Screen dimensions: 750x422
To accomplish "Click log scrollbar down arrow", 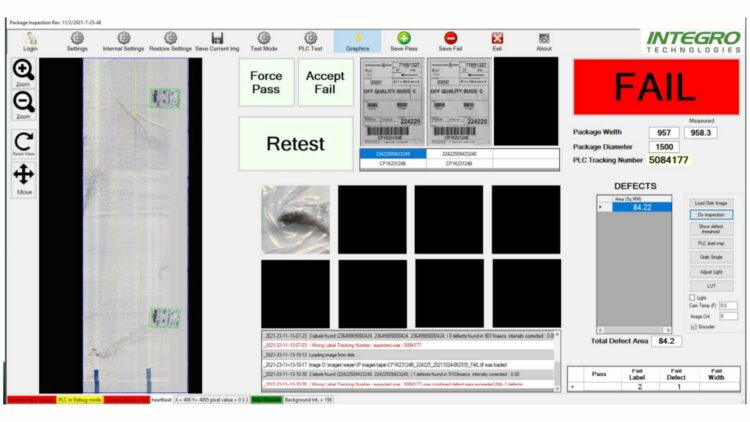I will tap(557, 389).
